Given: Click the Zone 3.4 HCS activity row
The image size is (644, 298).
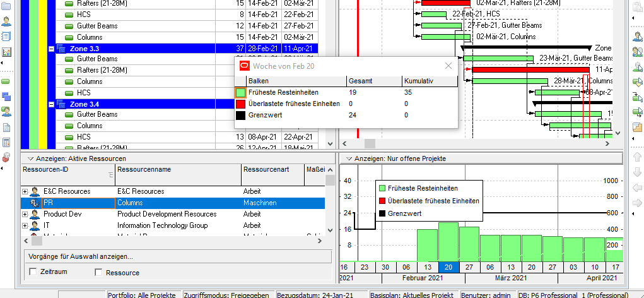Looking at the screenshot, I should [187, 137].
